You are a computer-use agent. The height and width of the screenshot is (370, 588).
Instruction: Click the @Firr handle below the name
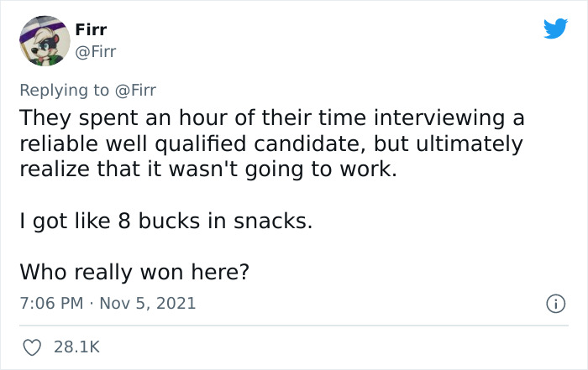click(x=96, y=52)
